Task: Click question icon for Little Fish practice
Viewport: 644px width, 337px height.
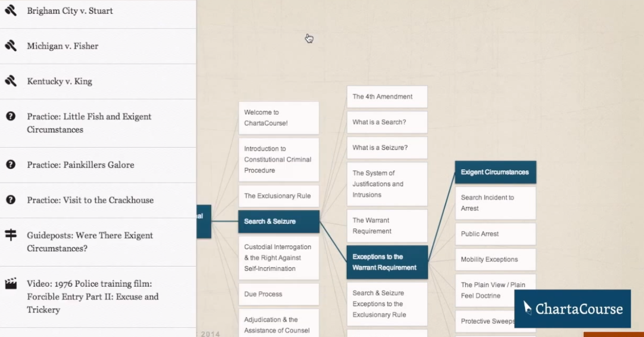Action: pyautogui.click(x=11, y=116)
